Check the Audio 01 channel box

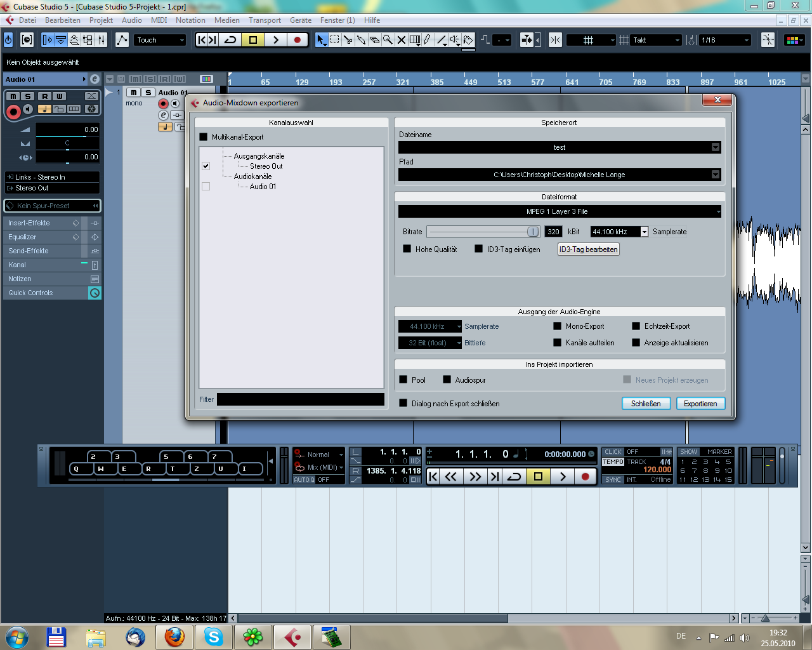coord(206,187)
